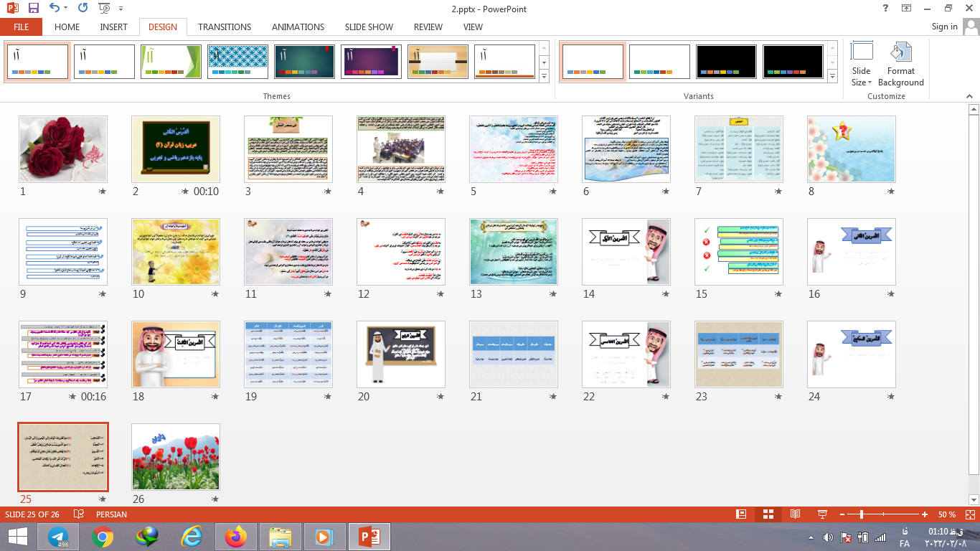The width and height of the screenshot is (980, 551).
Task: Switch to the ANIMATIONS tab
Action: click(298, 27)
